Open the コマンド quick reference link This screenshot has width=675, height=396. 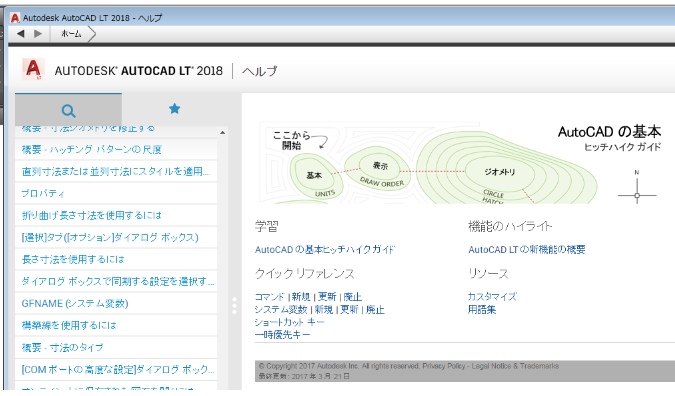tap(270, 297)
